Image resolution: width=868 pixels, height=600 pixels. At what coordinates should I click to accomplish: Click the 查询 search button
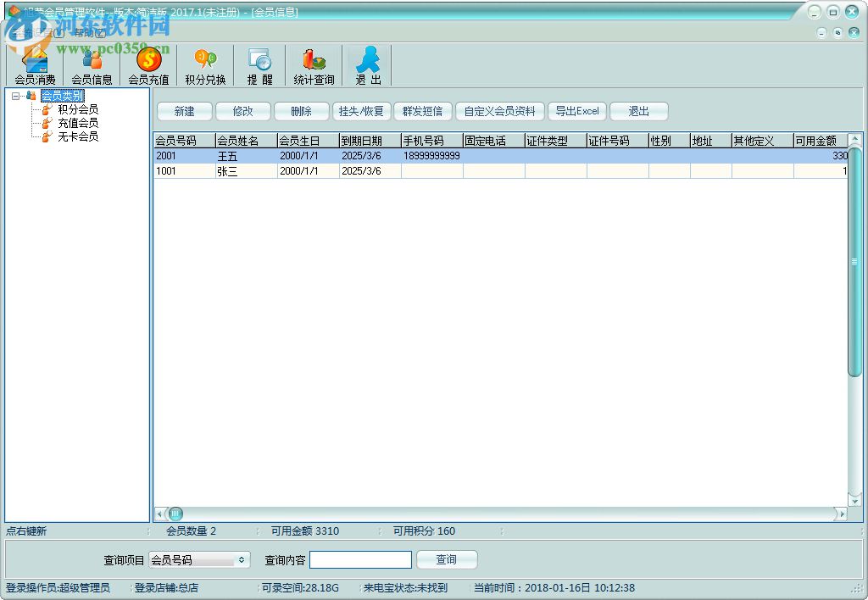click(447, 559)
